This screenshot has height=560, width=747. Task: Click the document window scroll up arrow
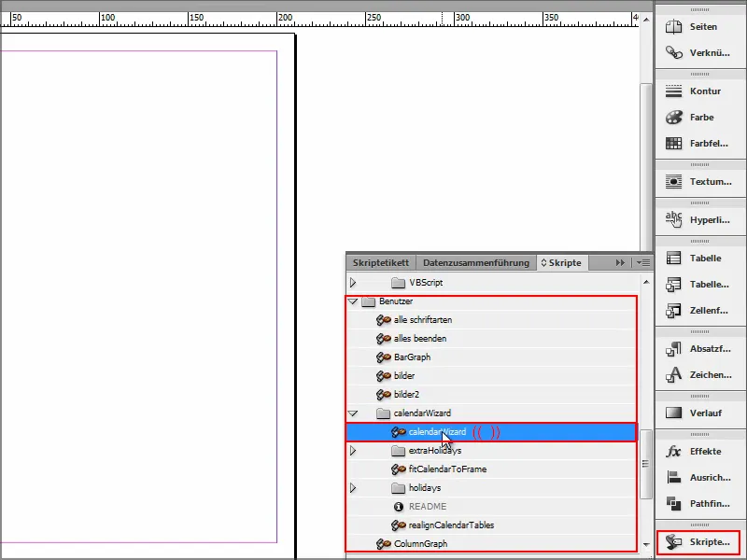click(646, 20)
